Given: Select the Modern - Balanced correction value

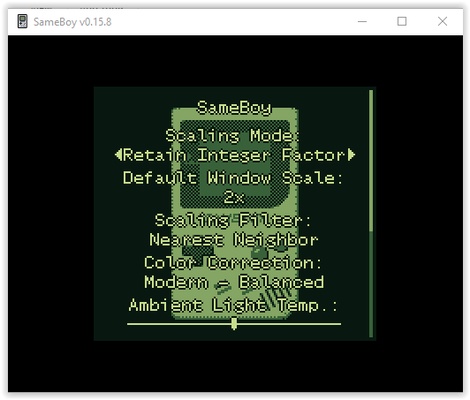Looking at the screenshot, I should pyautogui.click(x=234, y=282).
